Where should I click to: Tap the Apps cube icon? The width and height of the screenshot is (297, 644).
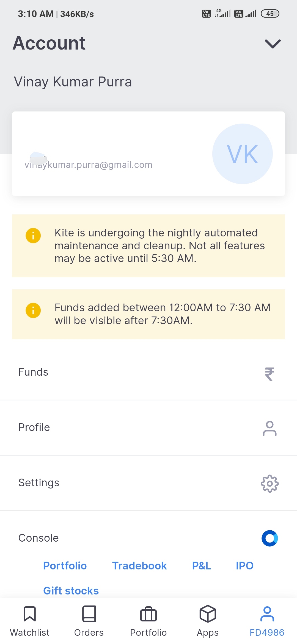click(x=208, y=614)
